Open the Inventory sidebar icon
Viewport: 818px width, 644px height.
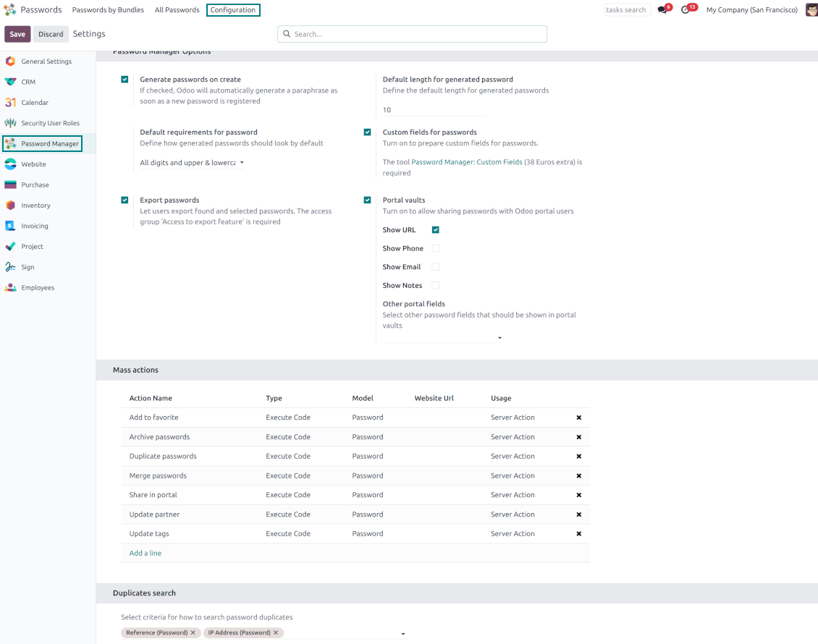pos(10,206)
